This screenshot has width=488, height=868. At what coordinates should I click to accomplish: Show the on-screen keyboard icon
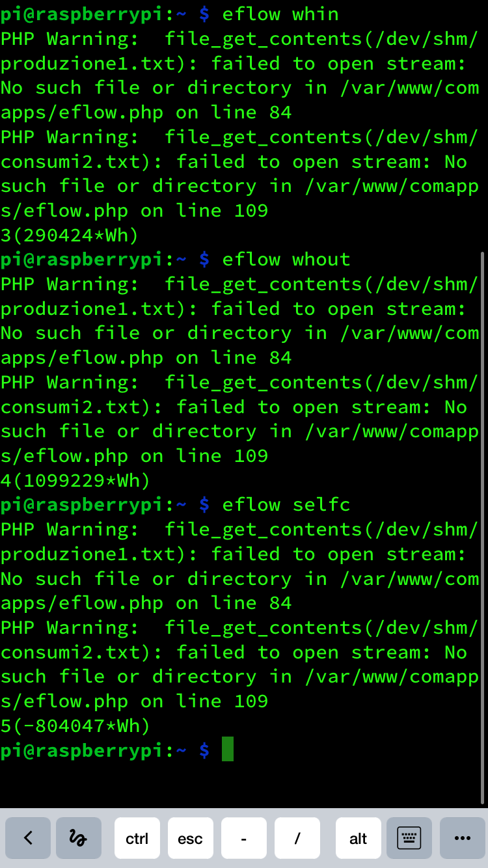[x=409, y=839]
